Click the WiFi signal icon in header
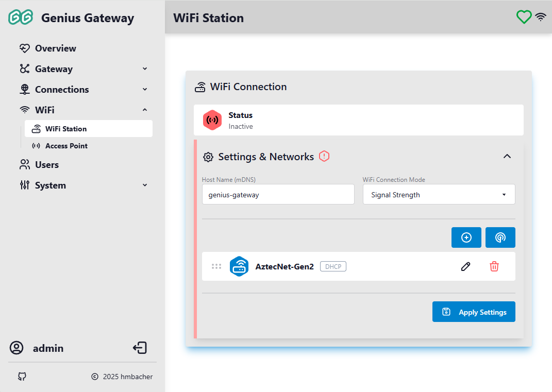Image resolution: width=552 pixels, height=392 pixels. click(541, 17)
